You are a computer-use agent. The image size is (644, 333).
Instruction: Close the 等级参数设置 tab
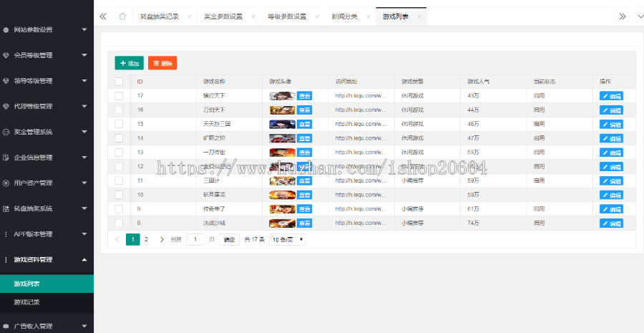[x=317, y=17]
